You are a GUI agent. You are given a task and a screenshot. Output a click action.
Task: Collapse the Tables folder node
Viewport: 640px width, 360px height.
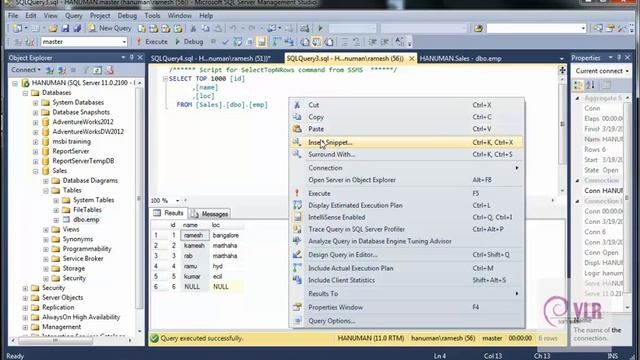click(x=46, y=191)
